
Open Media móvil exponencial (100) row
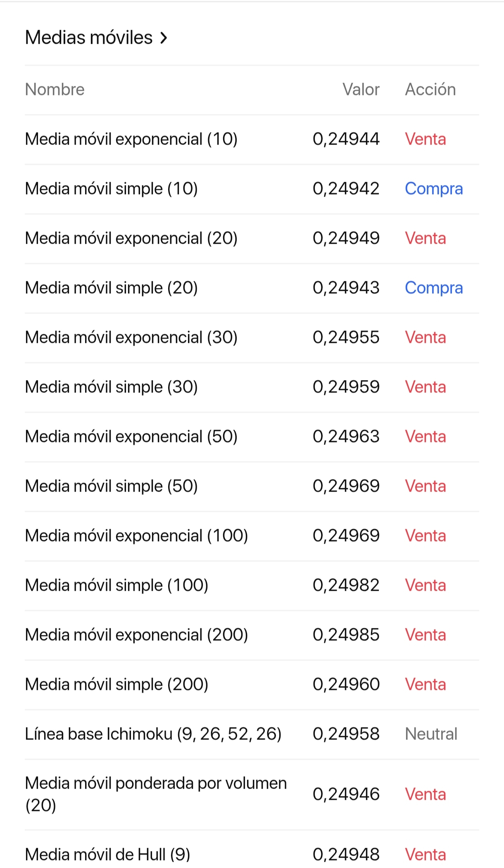252,536
